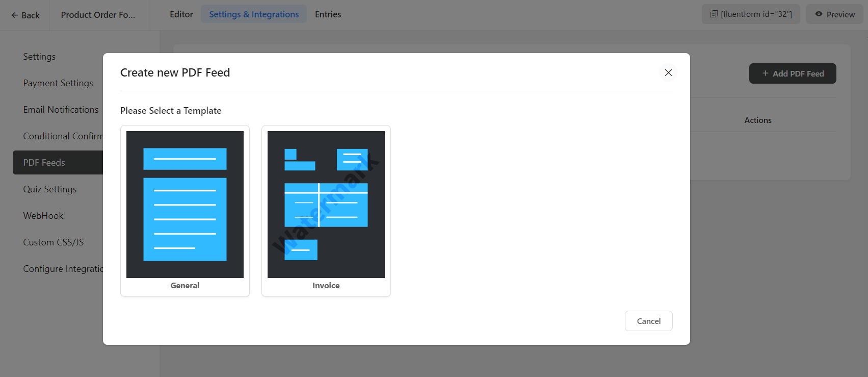
Task: Open the Entries tab
Action: pyautogui.click(x=328, y=14)
